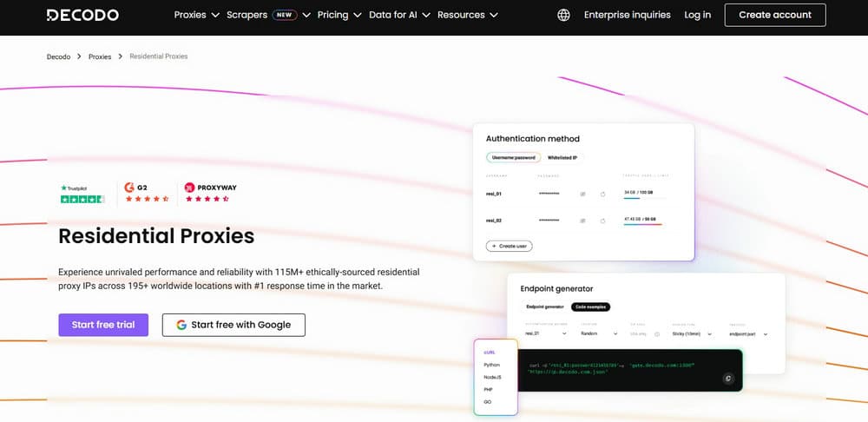Click the Create account button
This screenshot has height=422, width=868.
pyautogui.click(x=775, y=15)
